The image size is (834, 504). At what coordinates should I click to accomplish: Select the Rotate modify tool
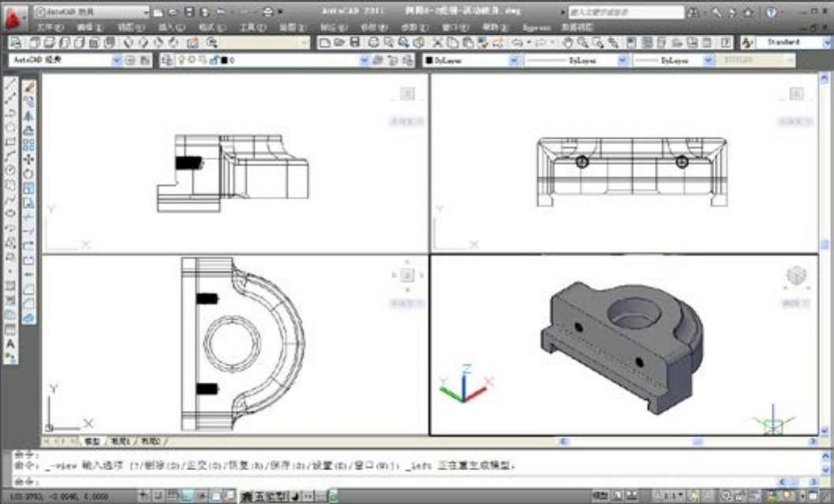[28, 174]
